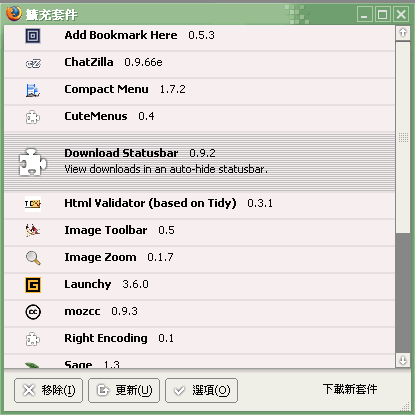This screenshot has width=415, height=415.
Task: Click the scrollbar up arrow
Action: [x=403, y=33]
